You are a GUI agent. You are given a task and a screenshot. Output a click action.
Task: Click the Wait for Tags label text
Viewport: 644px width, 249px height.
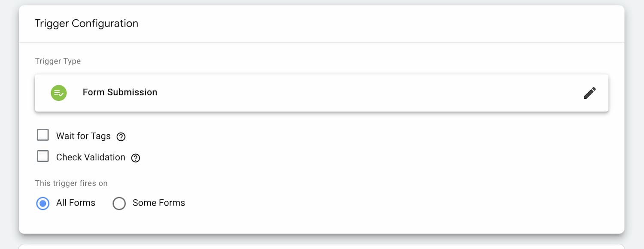pos(83,136)
